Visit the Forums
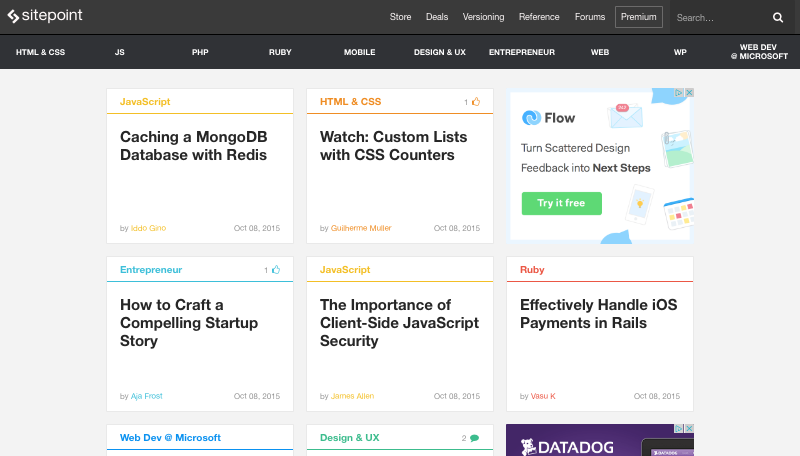Image resolution: width=800 pixels, height=456 pixels. pyautogui.click(x=590, y=17)
